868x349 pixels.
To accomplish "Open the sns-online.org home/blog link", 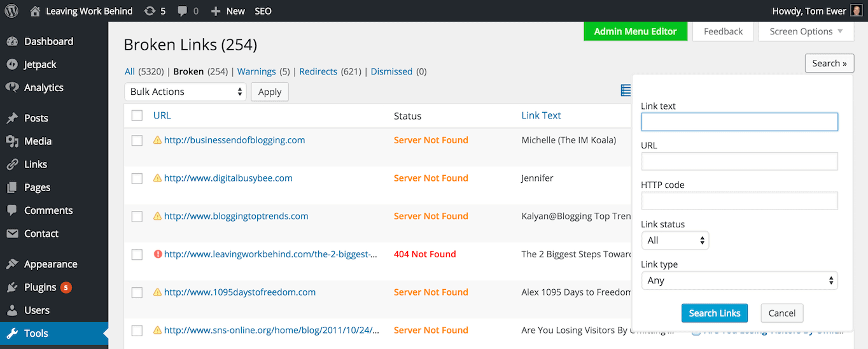I will 272,330.
